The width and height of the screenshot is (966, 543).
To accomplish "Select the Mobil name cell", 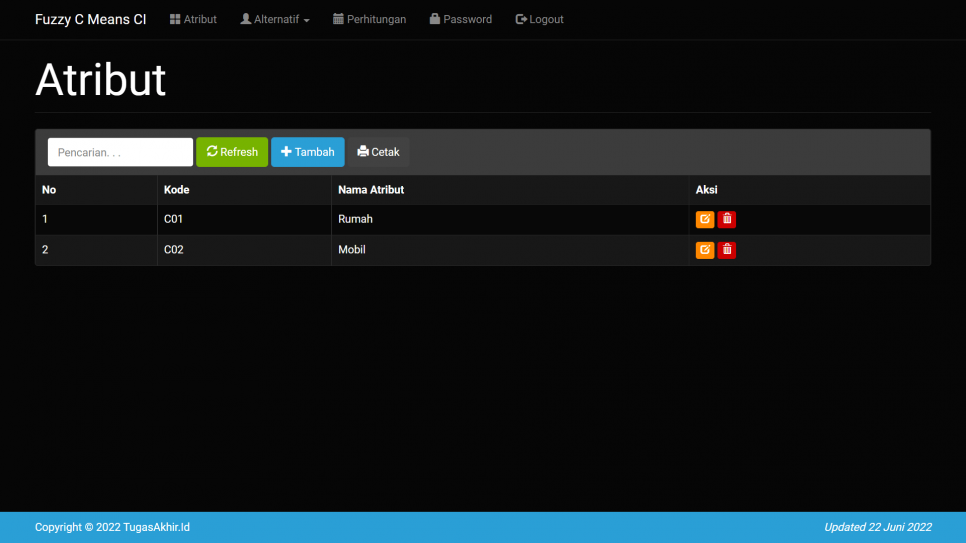I will pos(352,250).
